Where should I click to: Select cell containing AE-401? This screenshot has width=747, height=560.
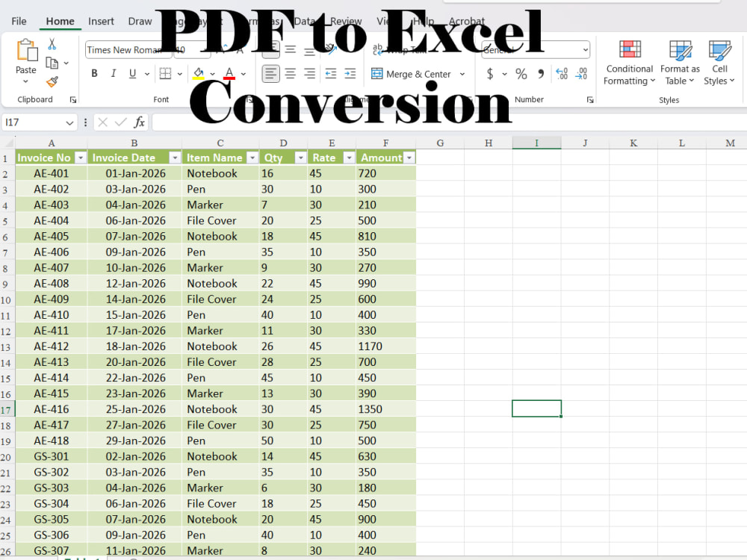pyautogui.click(x=52, y=173)
